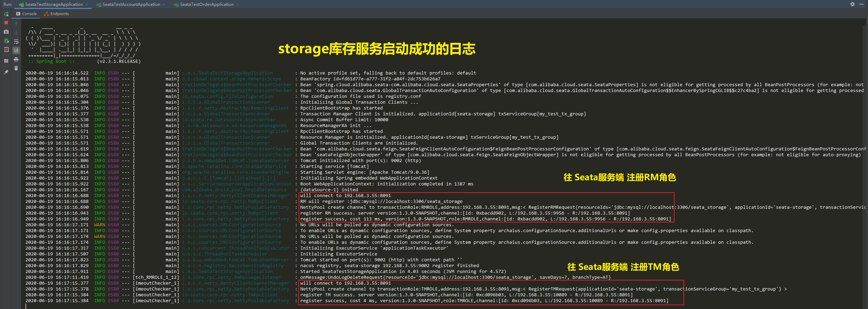Click 'Started SeataTestStorageApplication in 4.03 seconds' message

click(x=403, y=272)
